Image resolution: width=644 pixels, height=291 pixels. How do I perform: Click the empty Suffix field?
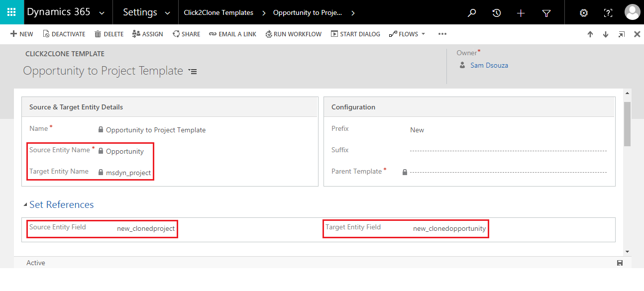click(x=508, y=150)
